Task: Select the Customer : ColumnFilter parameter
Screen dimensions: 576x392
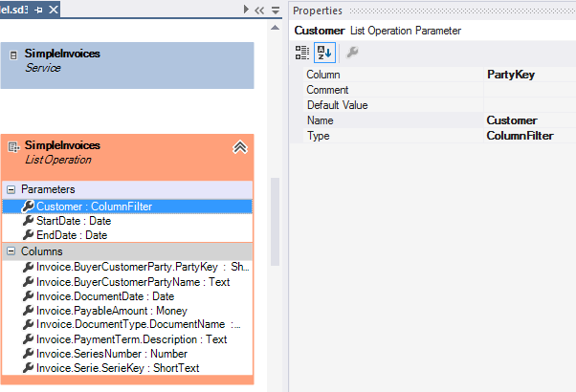Action: point(127,207)
